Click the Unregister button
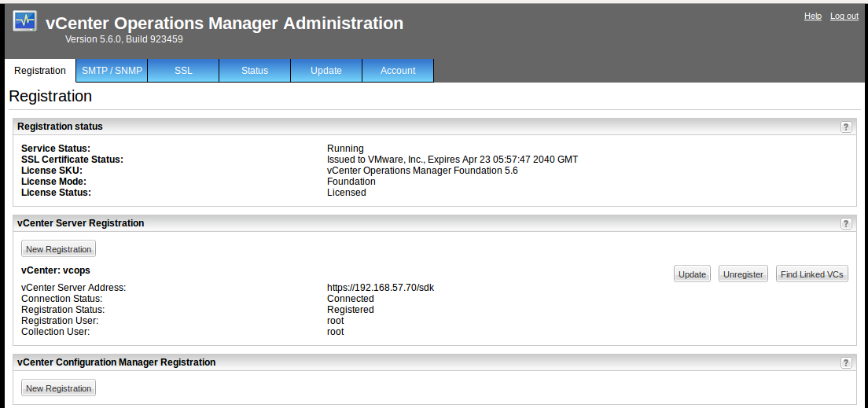The image size is (868, 408). coord(743,274)
